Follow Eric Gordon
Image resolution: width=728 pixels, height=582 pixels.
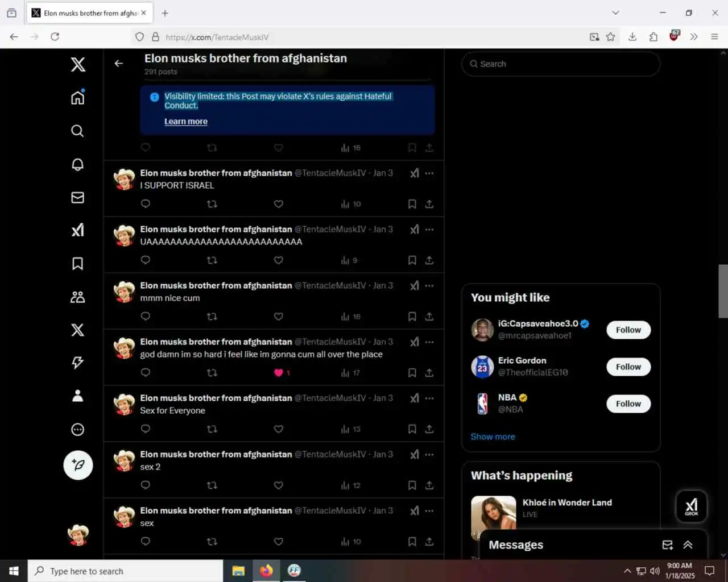tap(628, 367)
